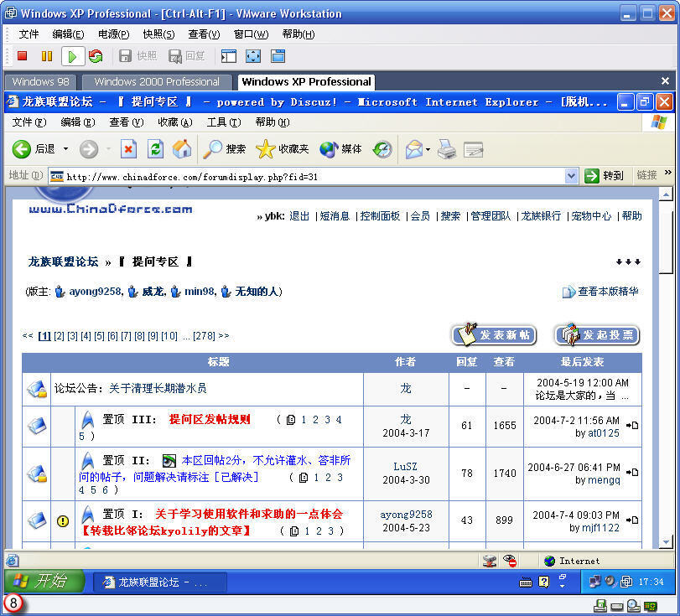This screenshot has height=616, width=680.
Task: Open the IE history clock button
Action: (382, 149)
